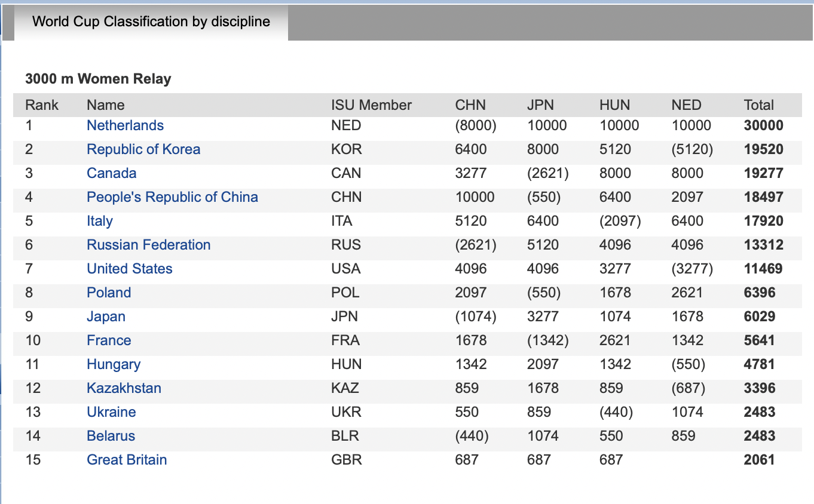This screenshot has width=814, height=504.
Task: Select Russian Federation total 13312
Action: (x=764, y=245)
